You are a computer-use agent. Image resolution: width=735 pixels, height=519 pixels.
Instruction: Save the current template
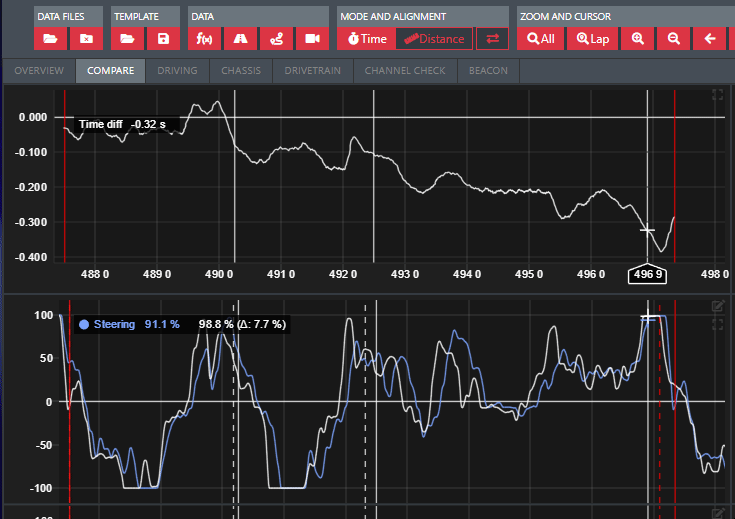pos(163,39)
